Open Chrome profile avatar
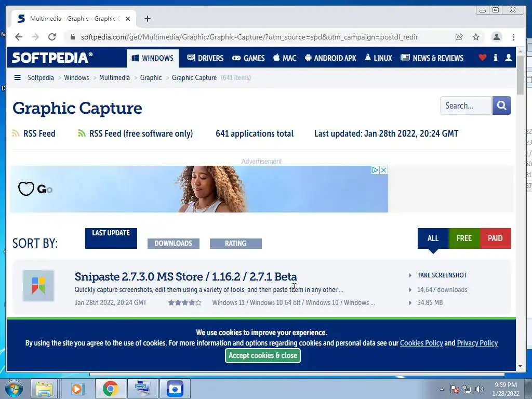Image resolution: width=532 pixels, height=399 pixels. coord(496,37)
